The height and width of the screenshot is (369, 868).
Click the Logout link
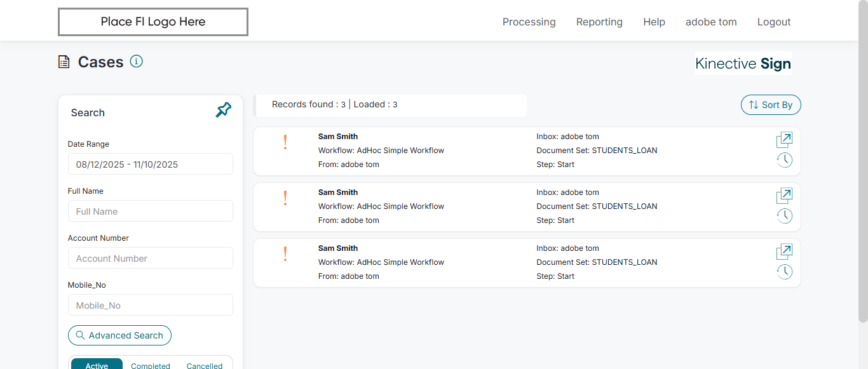pos(774,22)
